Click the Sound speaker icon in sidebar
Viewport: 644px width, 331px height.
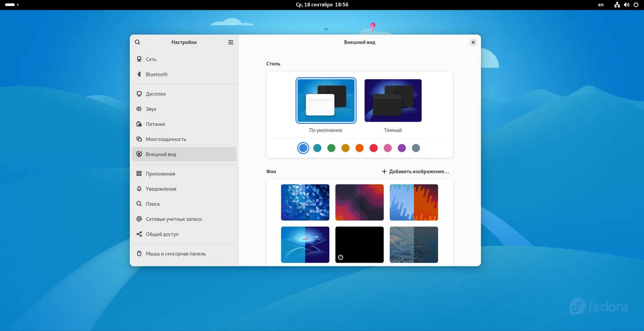(139, 109)
